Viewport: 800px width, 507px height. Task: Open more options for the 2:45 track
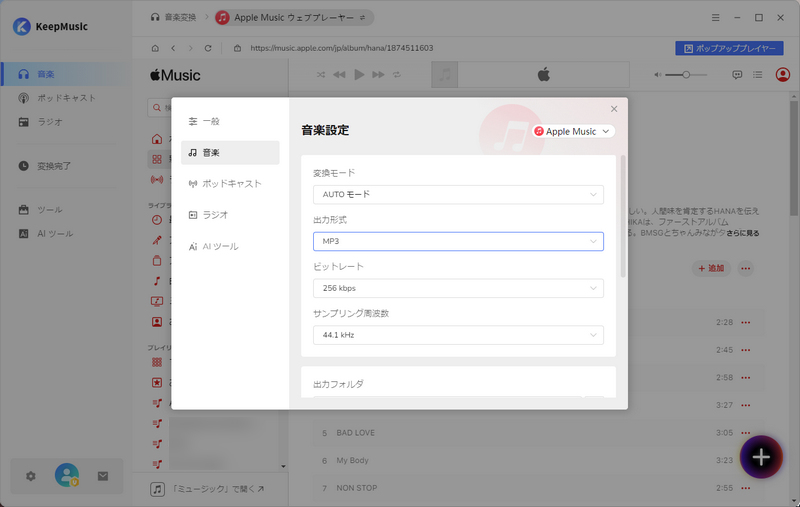pyautogui.click(x=746, y=350)
